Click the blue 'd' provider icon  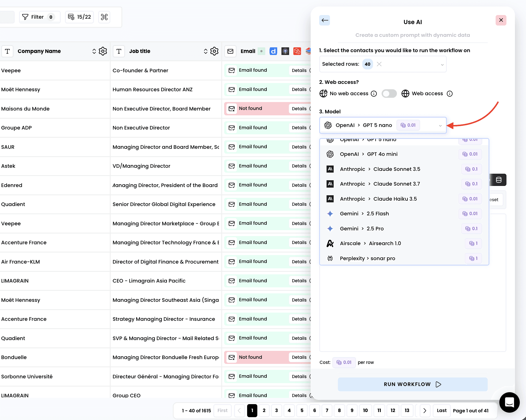pyautogui.click(x=273, y=51)
